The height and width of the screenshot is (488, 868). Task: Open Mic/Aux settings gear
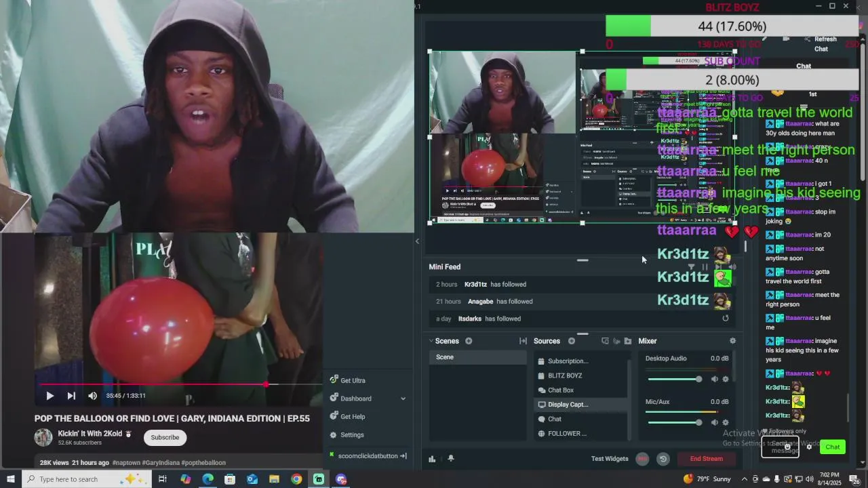(x=726, y=422)
